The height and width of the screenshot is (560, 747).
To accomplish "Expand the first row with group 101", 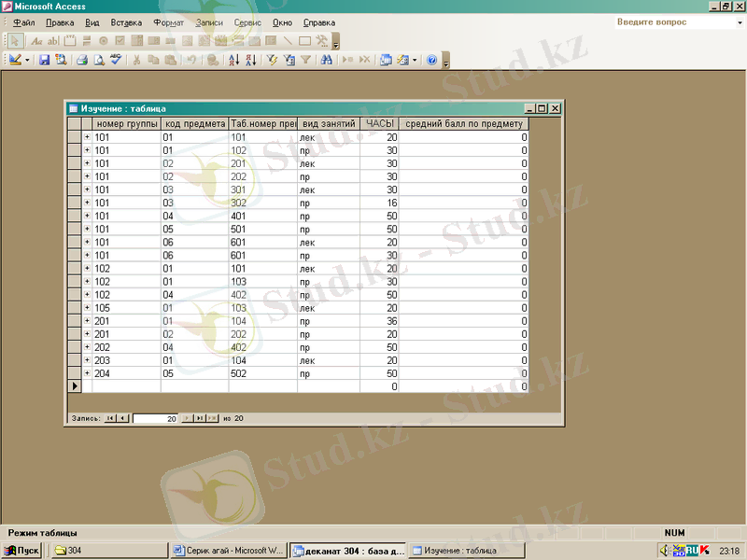I will click(x=87, y=137).
